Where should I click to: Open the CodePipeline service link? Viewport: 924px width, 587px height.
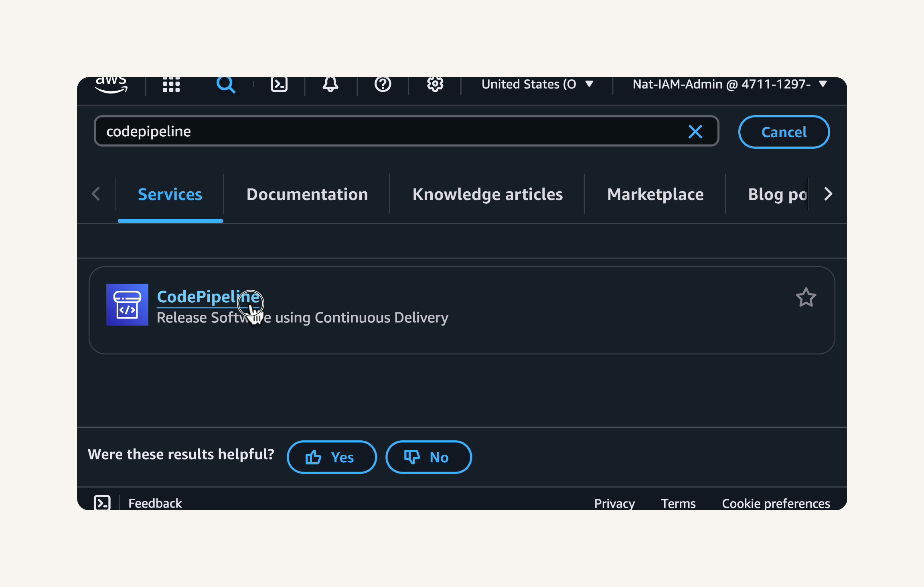[208, 297]
